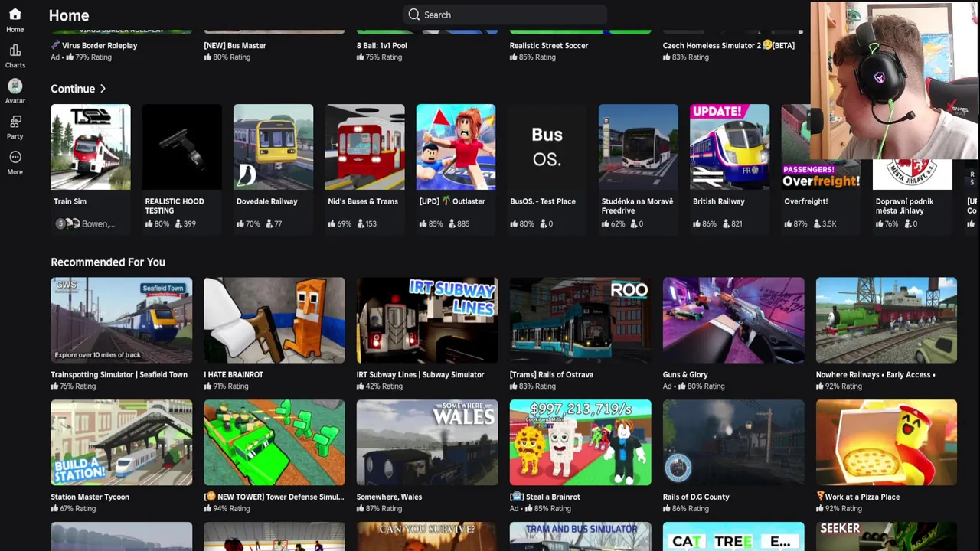
Task: Open the Steal a Brainrot thumbnail
Action: tap(580, 442)
